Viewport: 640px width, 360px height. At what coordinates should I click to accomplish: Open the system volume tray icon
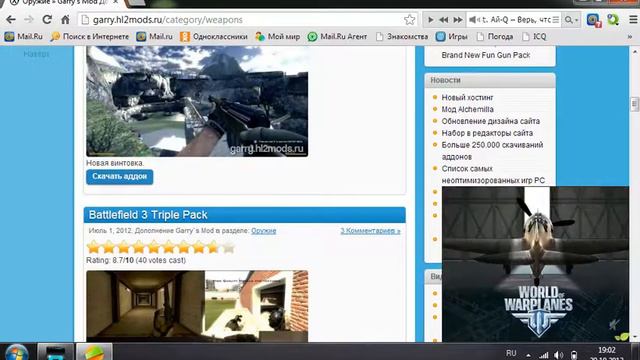[x=559, y=356]
